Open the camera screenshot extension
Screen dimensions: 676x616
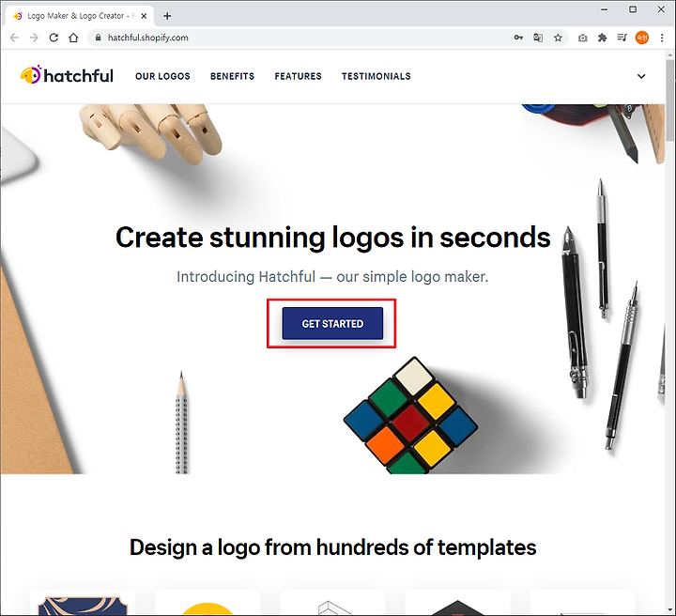click(x=582, y=38)
